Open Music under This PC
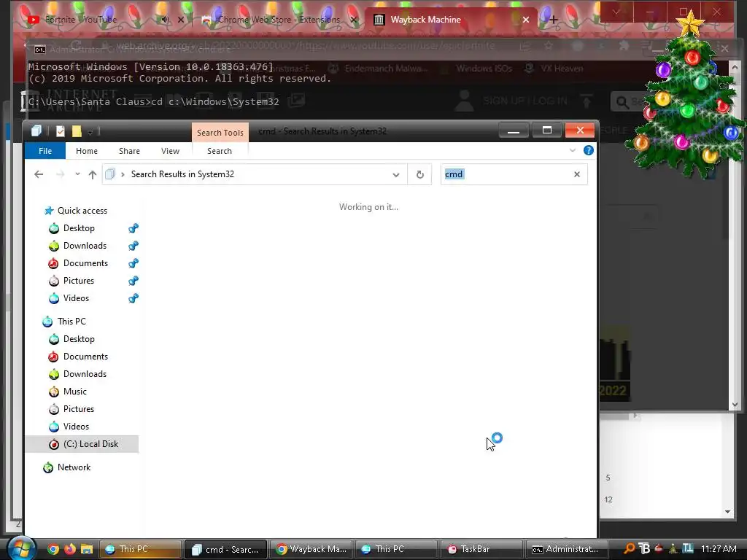 75,392
